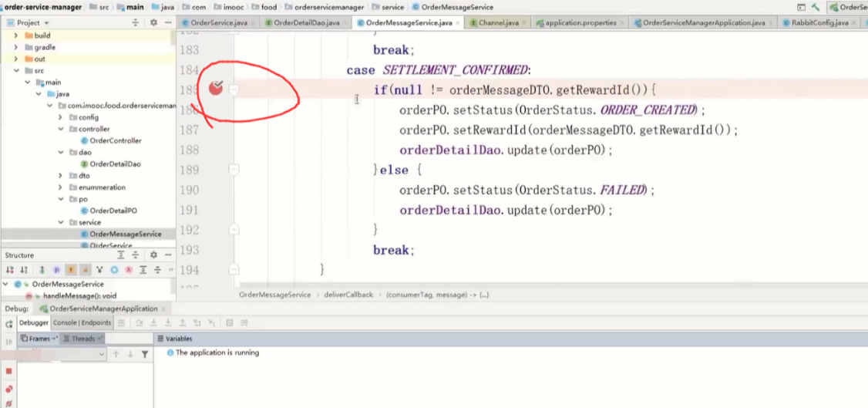Expand all in Structure panel header
This screenshot has width=868, height=408.
pos(121,255)
